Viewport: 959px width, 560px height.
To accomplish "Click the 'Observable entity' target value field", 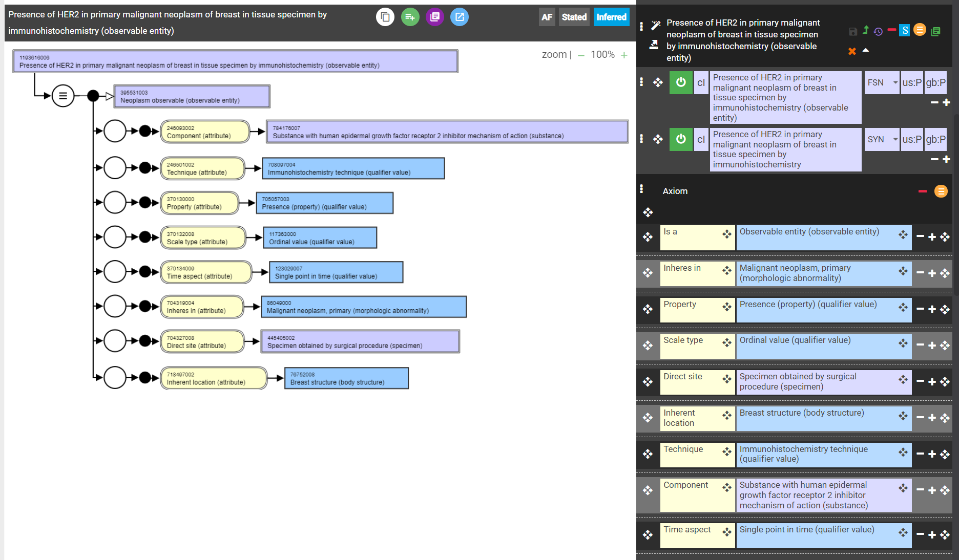I will [824, 238].
